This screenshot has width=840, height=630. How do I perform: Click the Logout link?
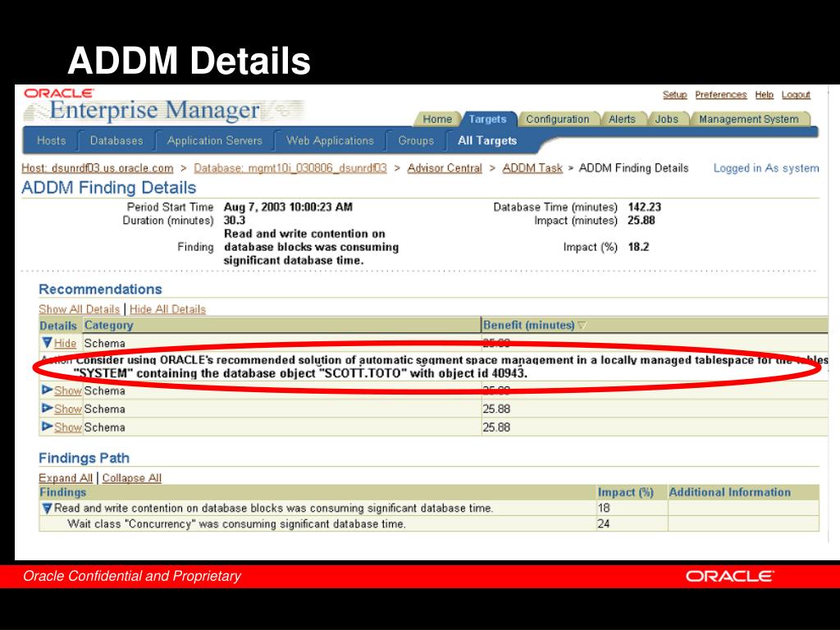pos(796,95)
